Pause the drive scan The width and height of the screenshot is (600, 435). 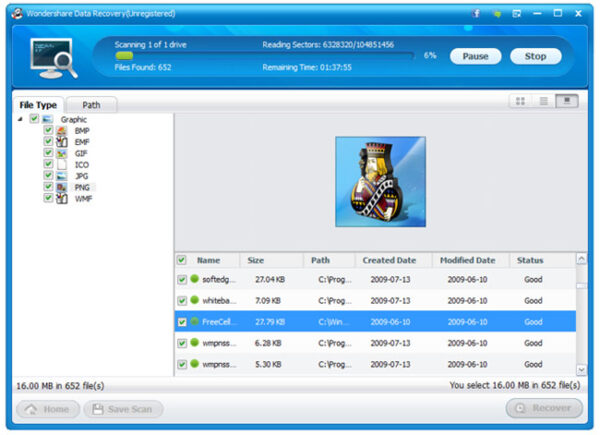(x=475, y=56)
